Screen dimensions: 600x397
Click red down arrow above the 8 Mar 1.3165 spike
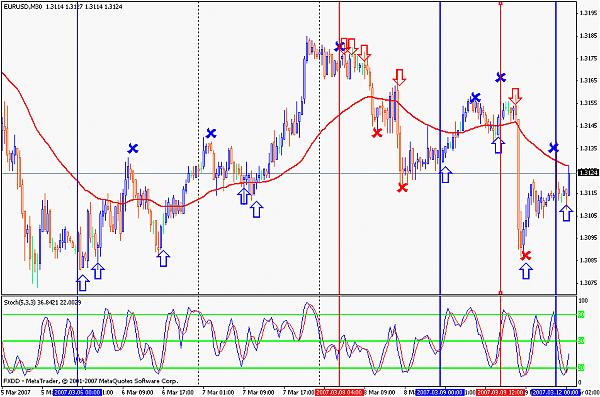point(399,77)
